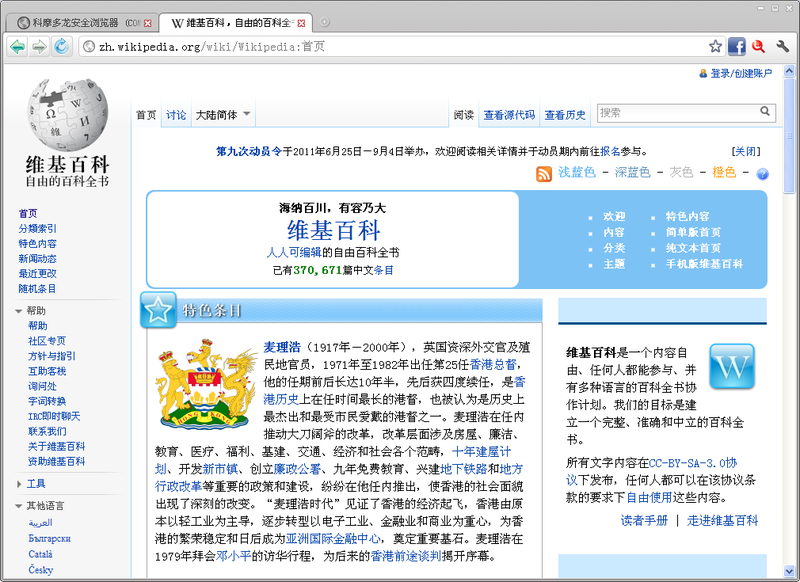Close the 维基百科 tab
The height and width of the screenshot is (582, 800).
302,23
